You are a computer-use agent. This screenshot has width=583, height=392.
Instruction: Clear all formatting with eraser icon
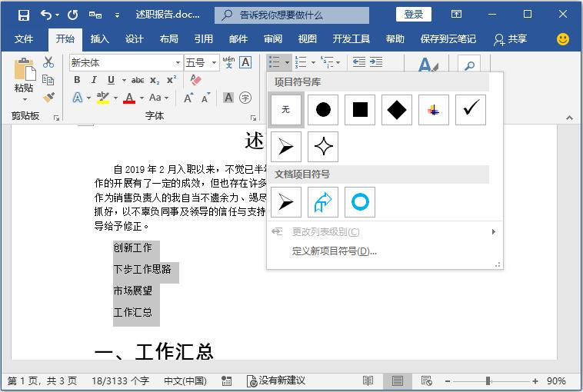[x=195, y=79]
